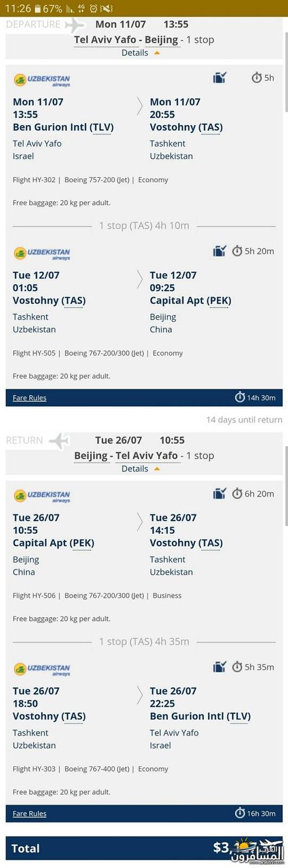This screenshot has height=868, width=288.
Task: Tap the stopwatch icon beside 14h 30m
Action: (240, 397)
